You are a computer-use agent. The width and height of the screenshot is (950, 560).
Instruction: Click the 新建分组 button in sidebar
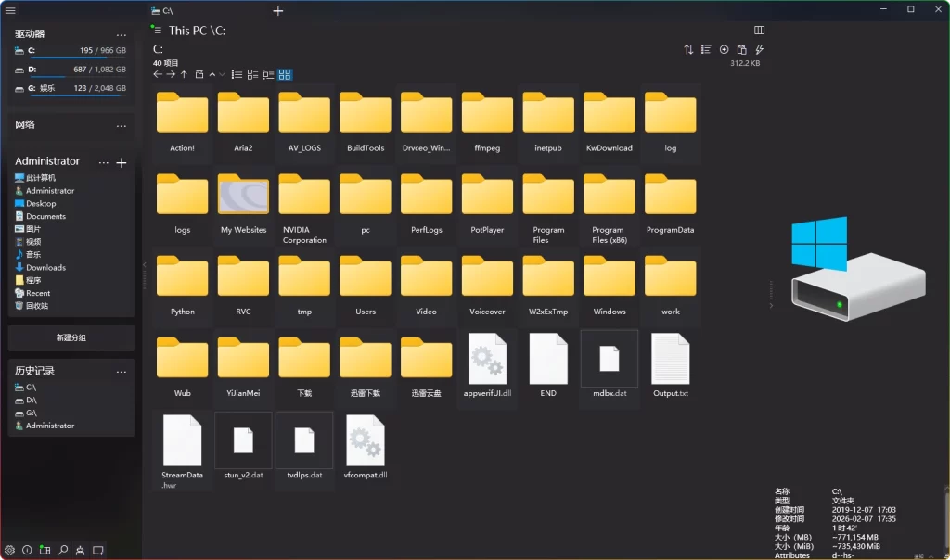(x=71, y=337)
